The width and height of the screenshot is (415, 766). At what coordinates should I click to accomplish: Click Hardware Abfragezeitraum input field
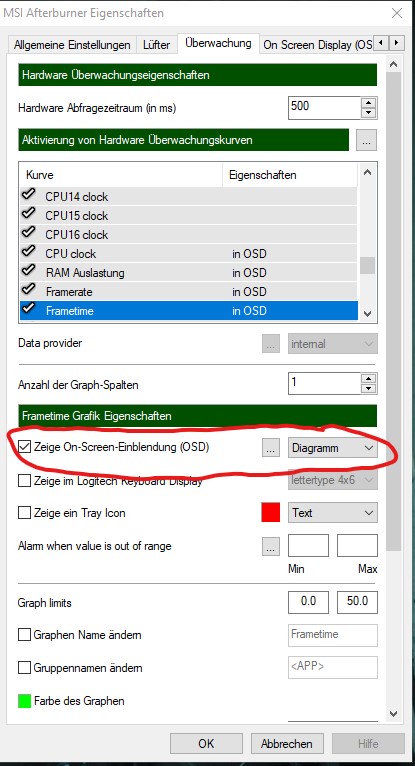(x=324, y=107)
